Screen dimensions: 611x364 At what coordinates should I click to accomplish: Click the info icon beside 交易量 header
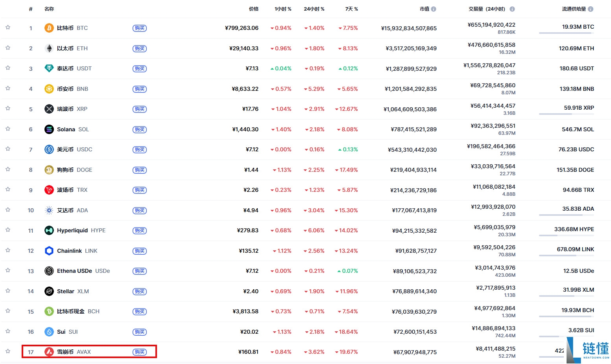(x=512, y=9)
